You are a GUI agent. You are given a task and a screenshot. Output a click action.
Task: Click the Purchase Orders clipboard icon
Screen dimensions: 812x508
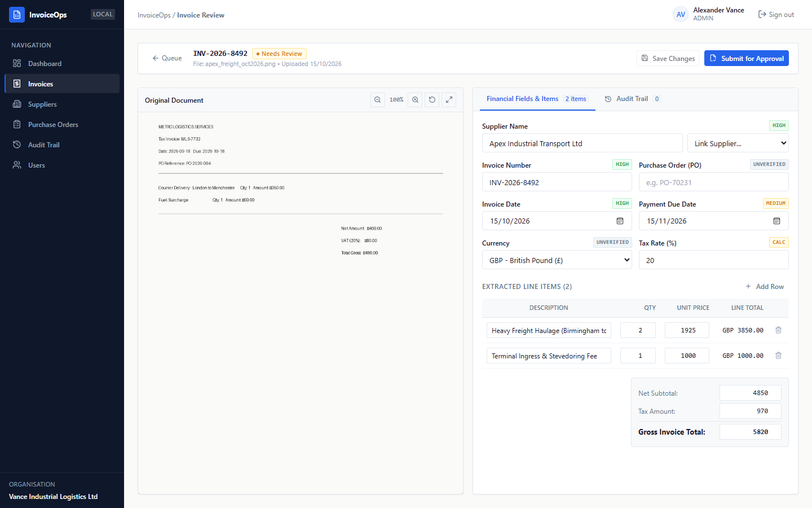coord(17,125)
